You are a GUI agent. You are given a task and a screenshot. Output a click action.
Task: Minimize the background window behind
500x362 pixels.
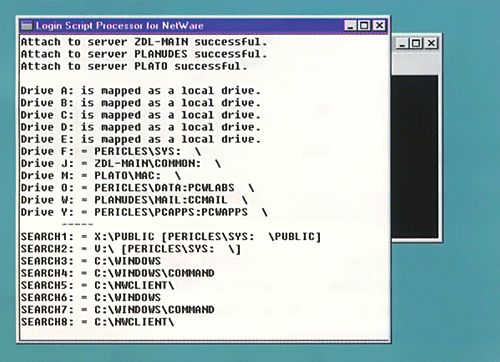click(402, 43)
